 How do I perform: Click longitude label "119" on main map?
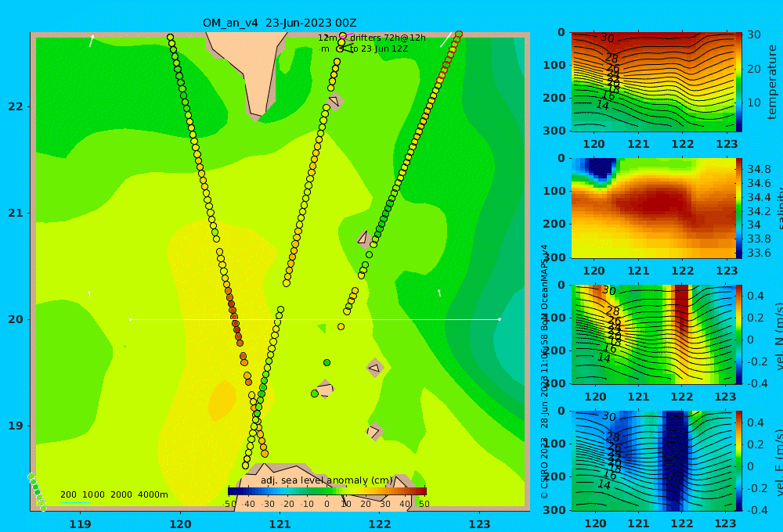click(x=80, y=524)
